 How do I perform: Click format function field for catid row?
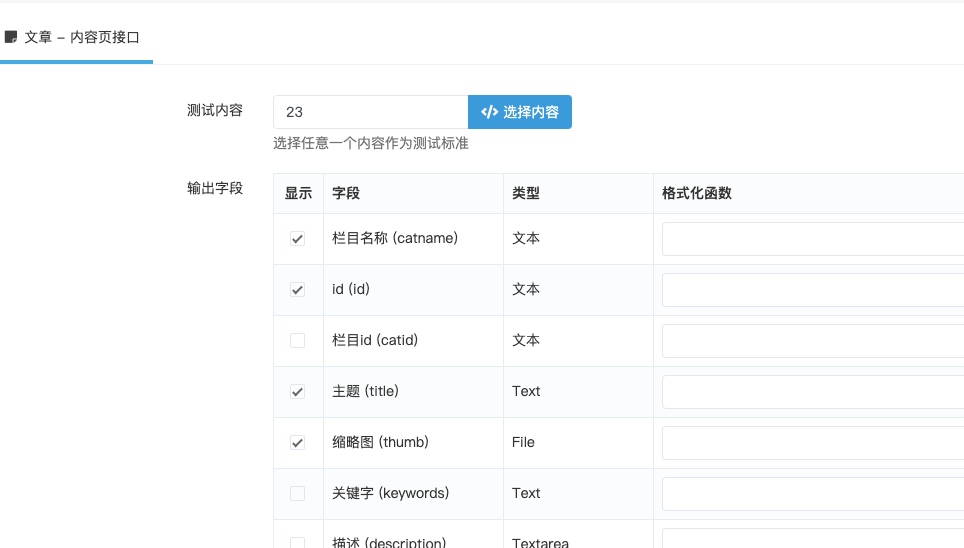coord(813,341)
